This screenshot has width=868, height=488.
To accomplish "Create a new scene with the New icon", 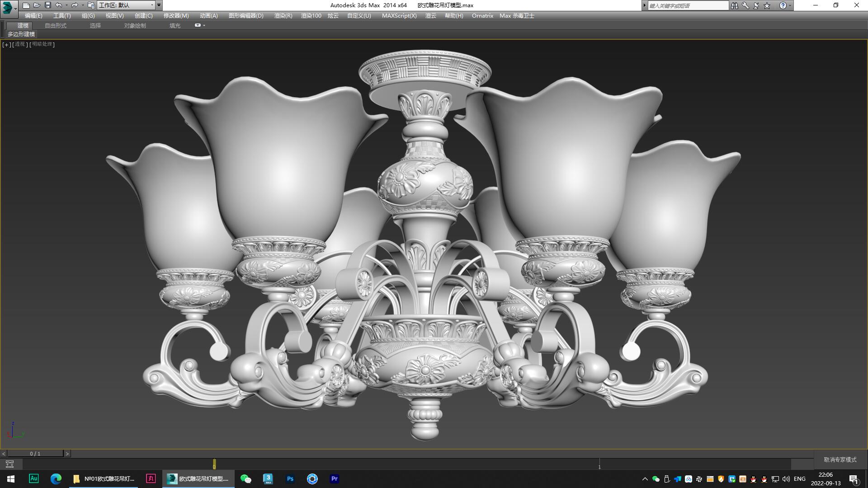I will pyautogui.click(x=26, y=5).
